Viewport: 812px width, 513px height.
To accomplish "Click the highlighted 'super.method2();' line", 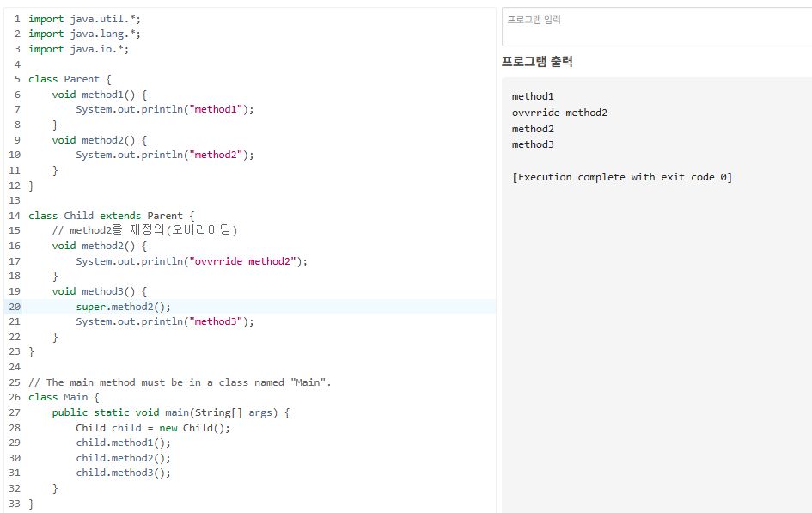I will coord(123,307).
